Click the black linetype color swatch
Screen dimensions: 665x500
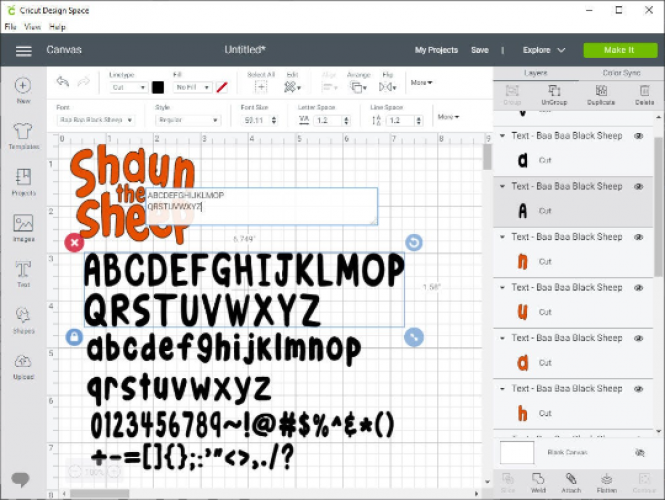[158, 87]
